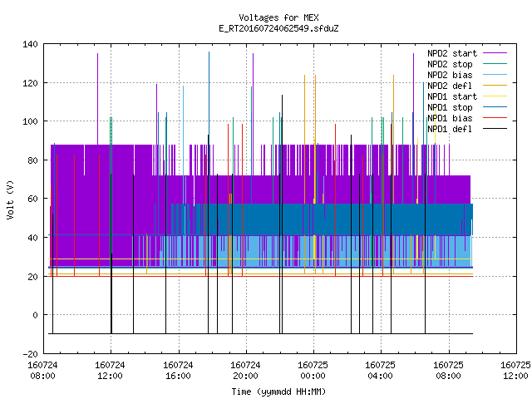The width and height of the screenshot is (532, 399).
Task: Select the filename E_RT20160724062549.sfduZ subtitle
Action: tap(278, 28)
